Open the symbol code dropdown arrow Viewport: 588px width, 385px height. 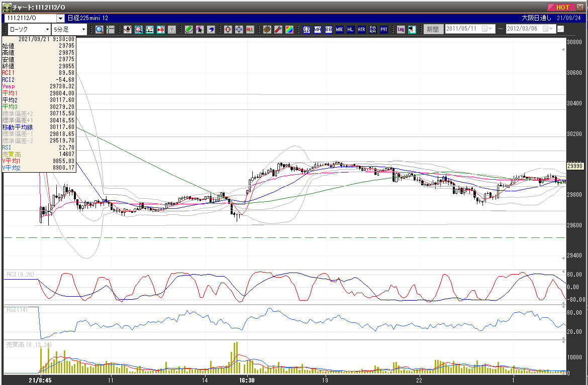point(60,18)
